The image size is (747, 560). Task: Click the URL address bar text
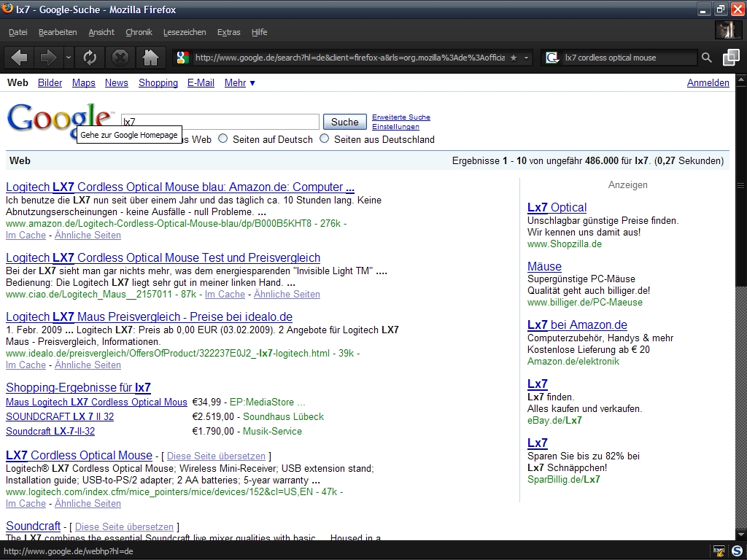[x=349, y=58]
